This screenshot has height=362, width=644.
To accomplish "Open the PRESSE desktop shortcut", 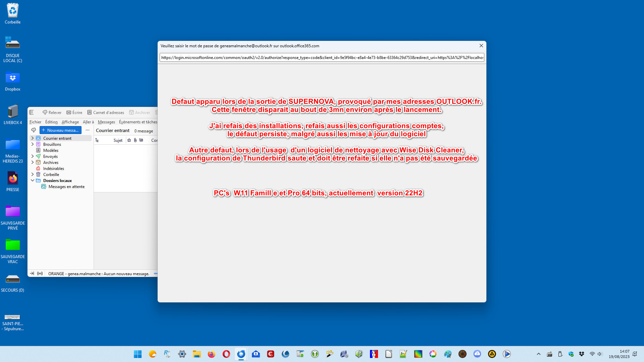I will pyautogui.click(x=13, y=181).
